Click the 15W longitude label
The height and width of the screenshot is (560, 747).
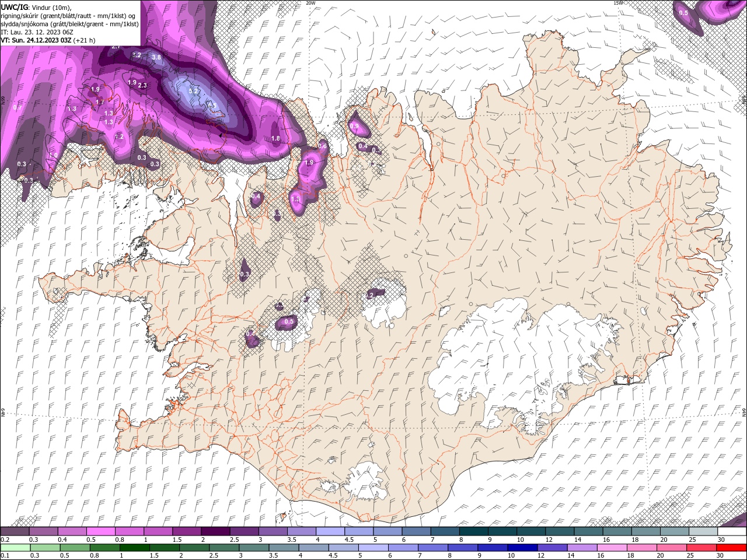[619, 3]
